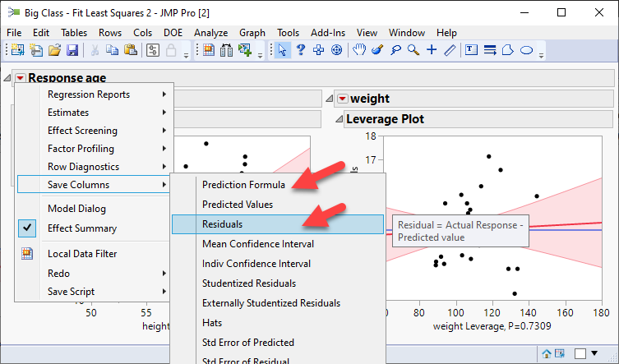619x364 pixels.
Task: Select the Line drawing tool
Action: click(450, 50)
